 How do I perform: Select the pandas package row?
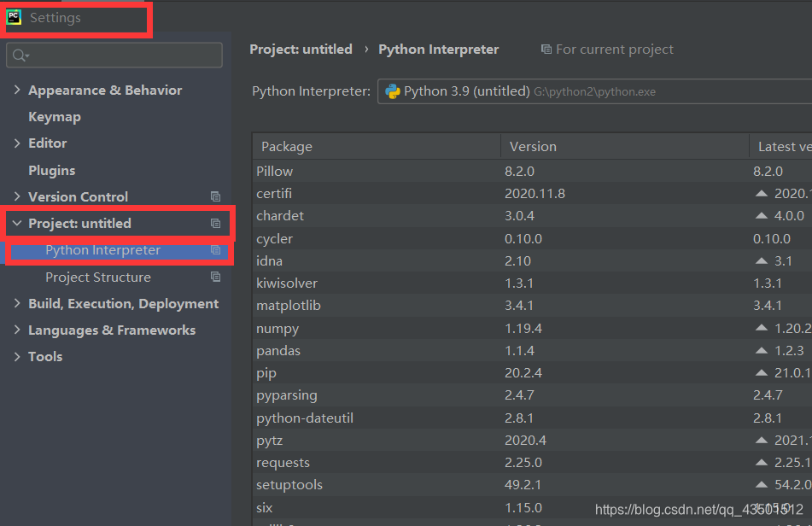coord(532,350)
